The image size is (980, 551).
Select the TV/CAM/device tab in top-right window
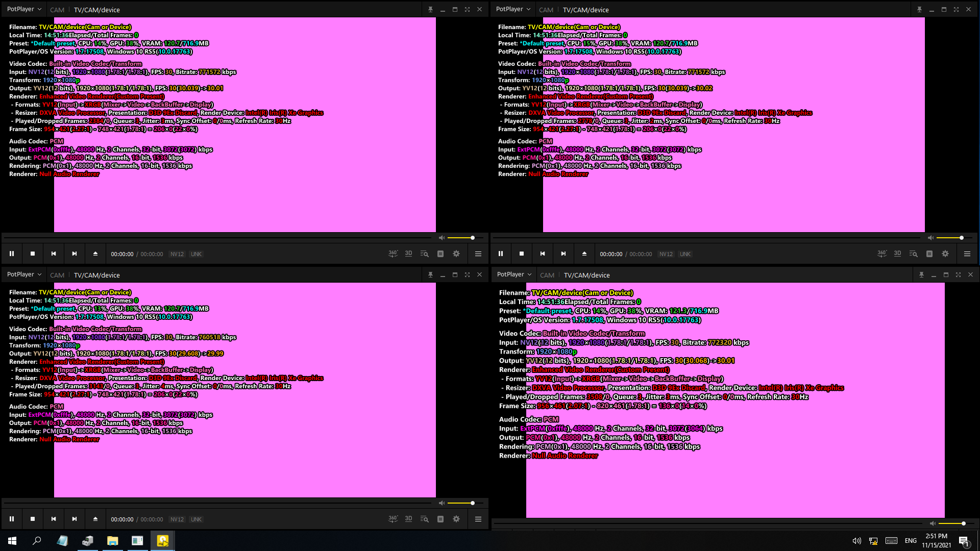[x=585, y=10]
